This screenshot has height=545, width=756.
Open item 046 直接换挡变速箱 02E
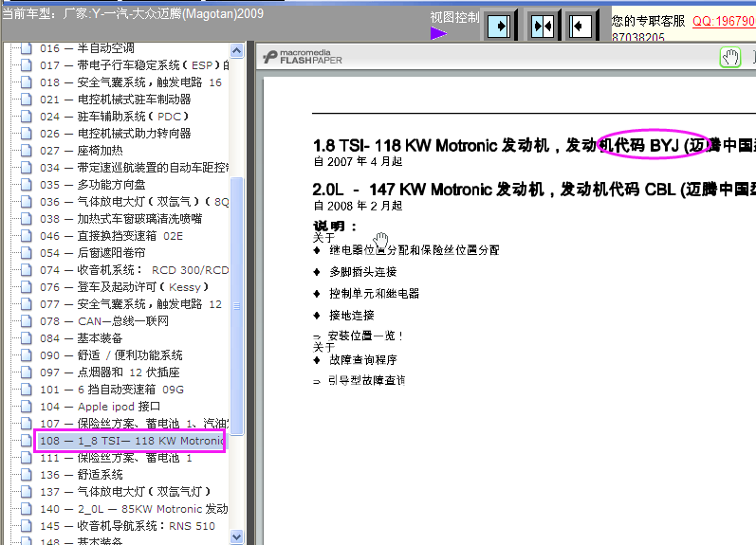coord(111,236)
